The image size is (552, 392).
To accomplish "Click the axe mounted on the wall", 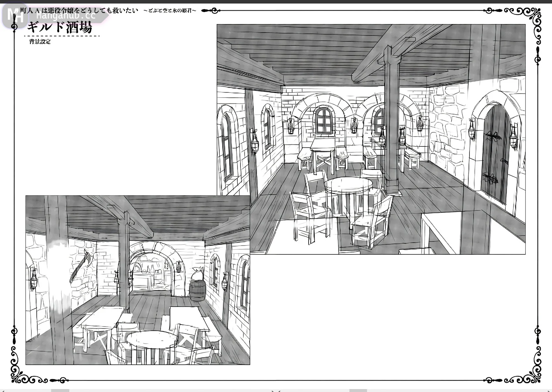I will pyautogui.click(x=80, y=266).
